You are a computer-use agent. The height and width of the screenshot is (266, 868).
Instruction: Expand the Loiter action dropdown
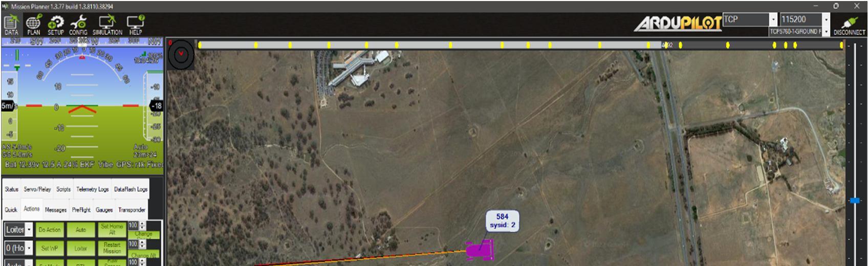pyautogui.click(x=29, y=230)
